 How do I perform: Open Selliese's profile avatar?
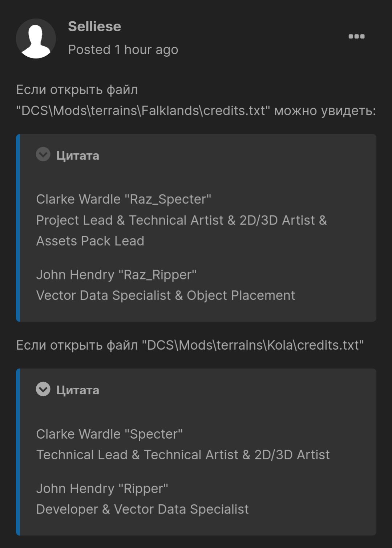point(36,39)
